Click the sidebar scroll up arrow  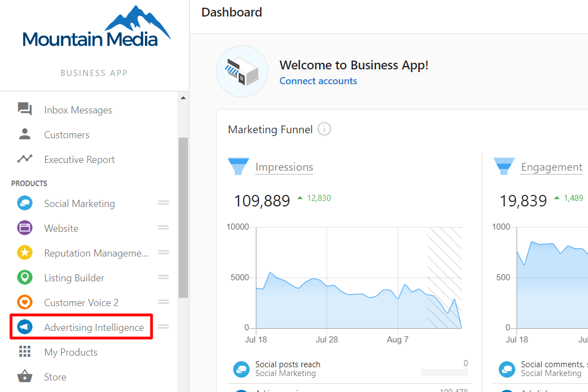point(183,98)
